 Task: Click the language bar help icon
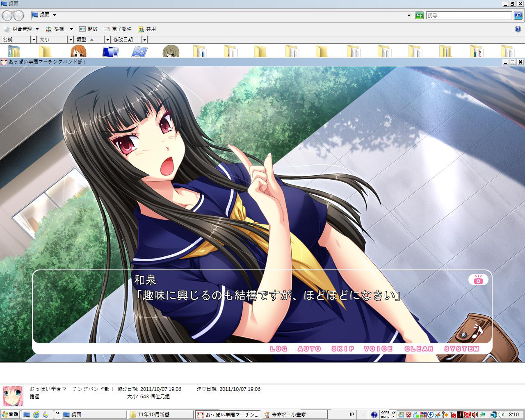374,415
